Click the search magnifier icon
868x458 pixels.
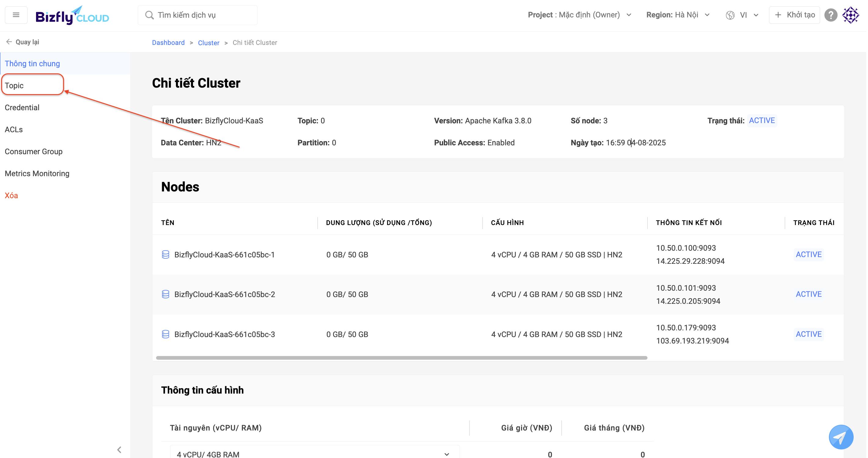point(149,15)
